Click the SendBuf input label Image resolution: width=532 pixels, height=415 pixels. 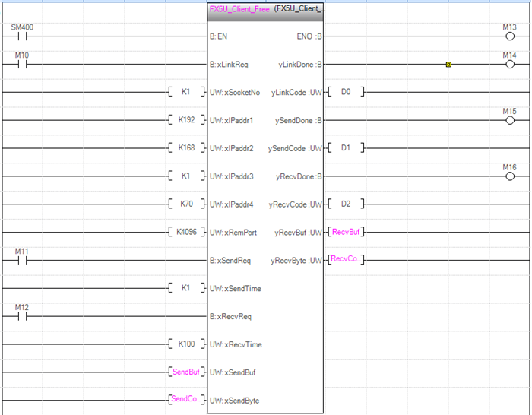tap(186, 372)
